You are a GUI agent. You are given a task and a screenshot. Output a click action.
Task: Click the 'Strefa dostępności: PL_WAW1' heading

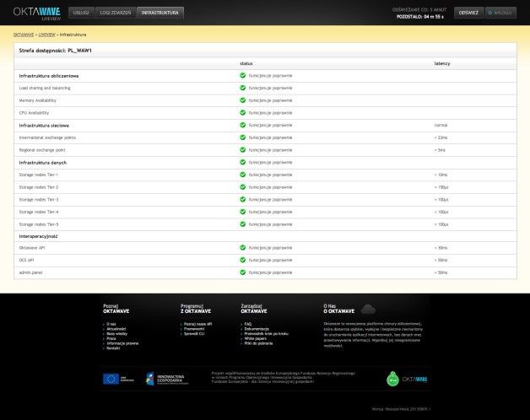tap(56, 51)
